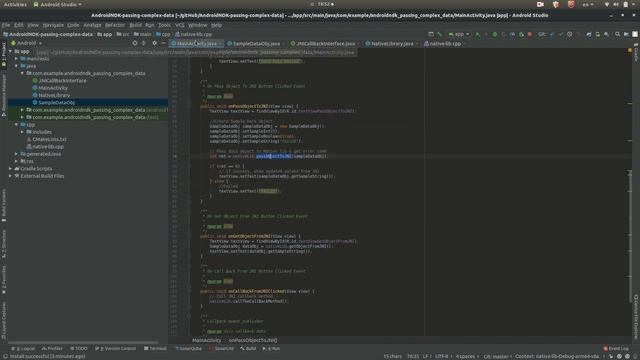Click the editor vertical scrollbar
The image size is (640, 360).
[630, 237]
